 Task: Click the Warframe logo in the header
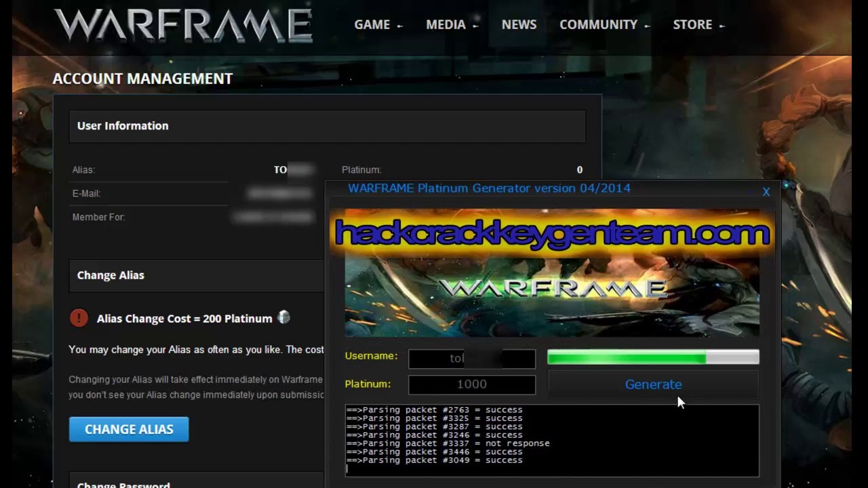click(183, 26)
